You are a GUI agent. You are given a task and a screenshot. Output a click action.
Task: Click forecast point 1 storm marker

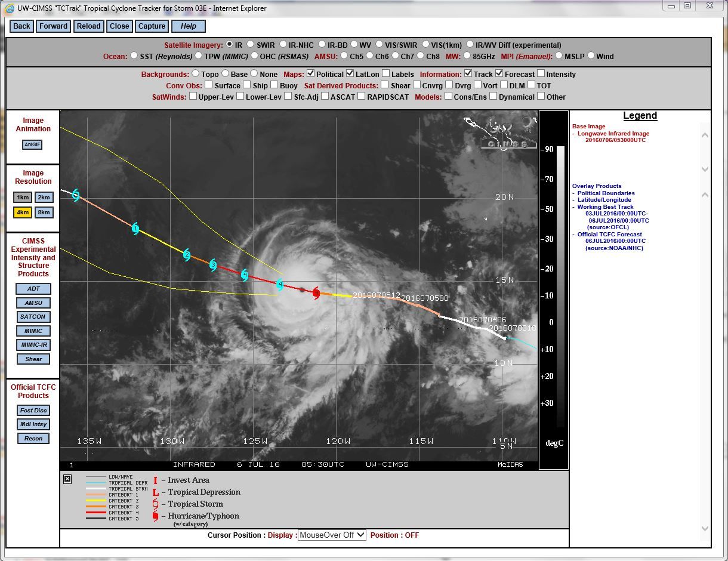[136, 229]
